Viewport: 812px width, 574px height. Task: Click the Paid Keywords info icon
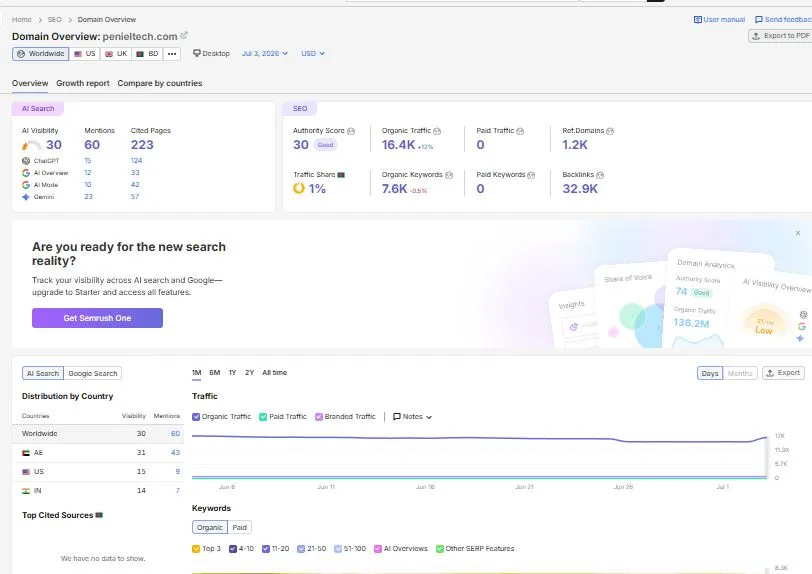pos(531,175)
